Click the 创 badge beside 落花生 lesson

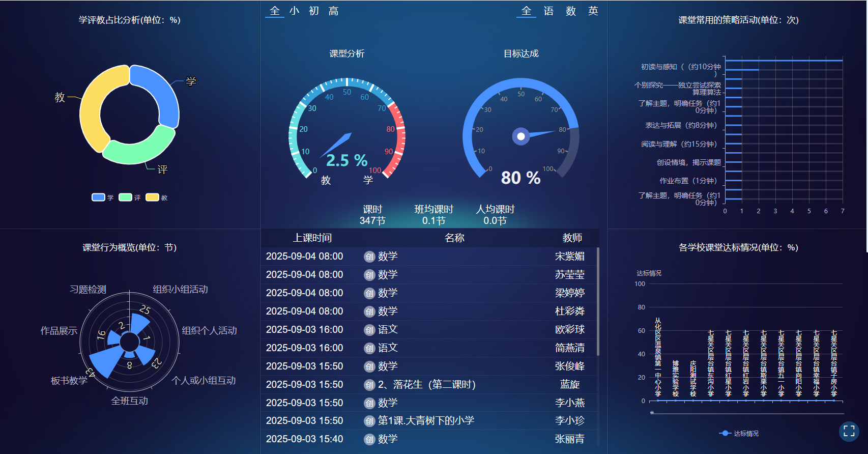[x=369, y=385]
